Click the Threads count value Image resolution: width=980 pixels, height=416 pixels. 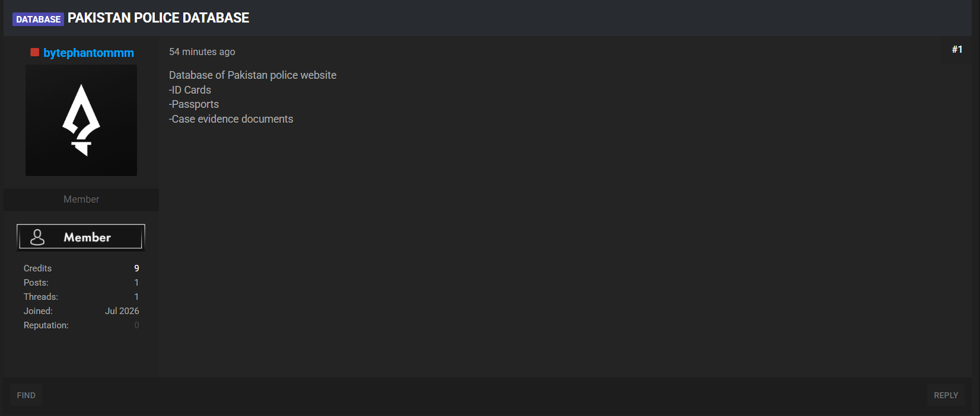pyautogui.click(x=136, y=297)
